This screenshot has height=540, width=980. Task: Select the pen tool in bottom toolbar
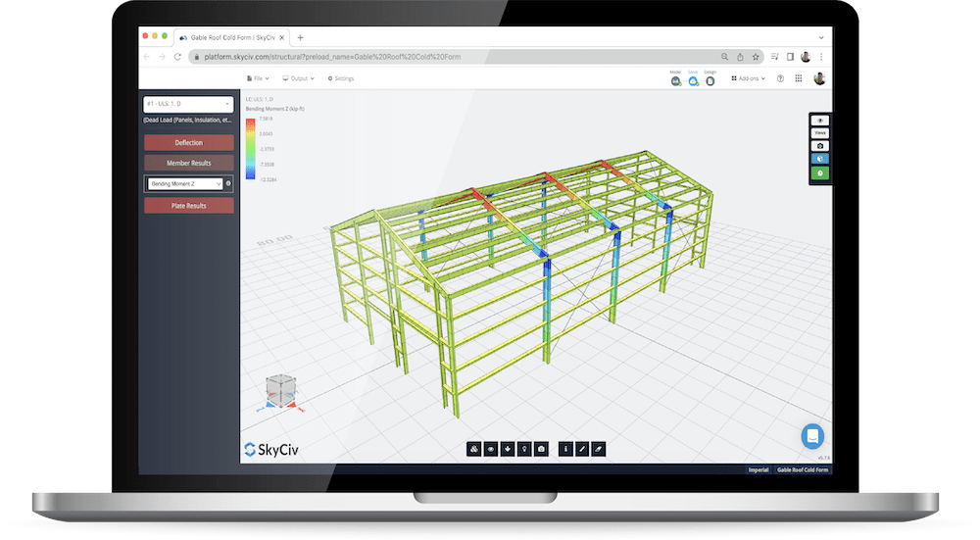click(x=582, y=449)
